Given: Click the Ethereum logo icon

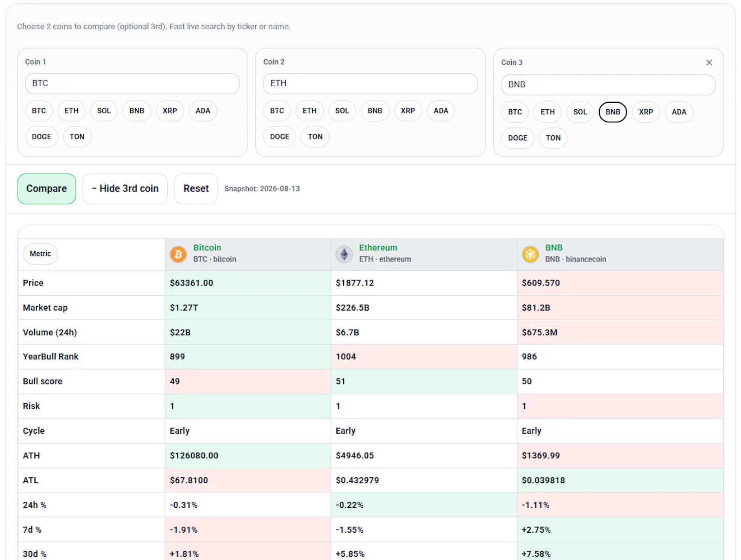Looking at the screenshot, I should point(344,254).
